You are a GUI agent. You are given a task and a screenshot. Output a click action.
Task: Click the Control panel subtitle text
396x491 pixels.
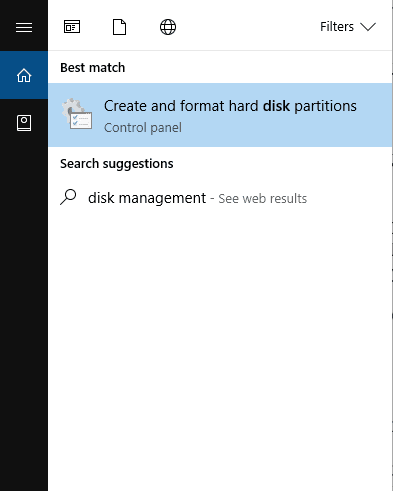(x=143, y=128)
